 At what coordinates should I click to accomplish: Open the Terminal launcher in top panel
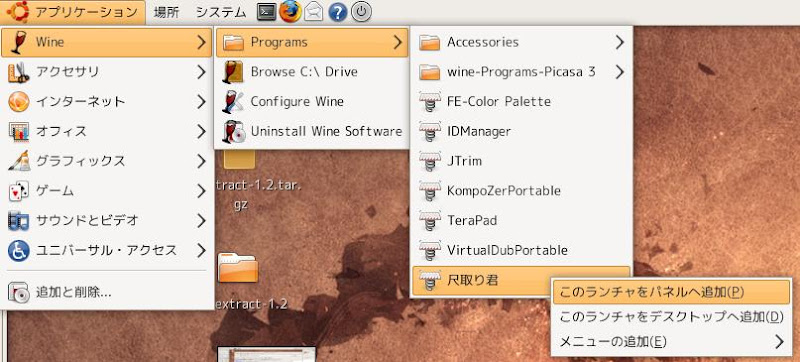266,12
